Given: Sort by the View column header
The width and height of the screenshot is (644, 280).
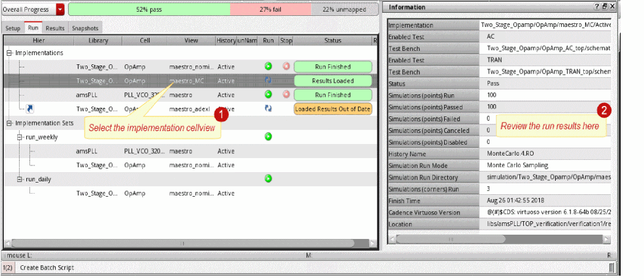Looking at the screenshot, I should point(191,40).
